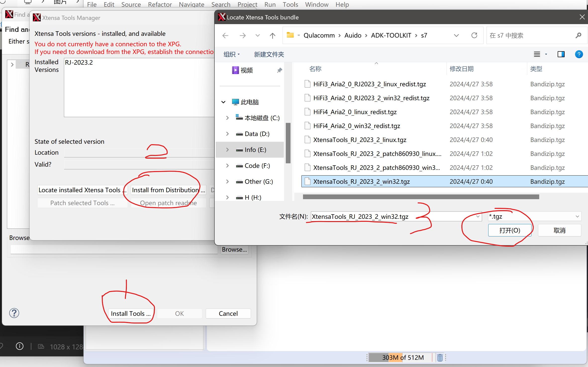
Task: Click the back navigation arrow
Action: tap(225, 36)
